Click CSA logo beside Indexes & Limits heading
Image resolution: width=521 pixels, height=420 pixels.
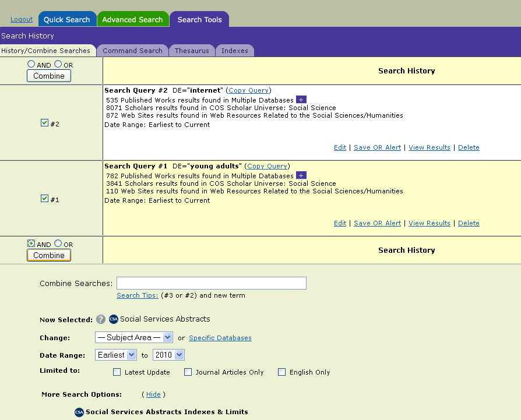tap(79, 412)
